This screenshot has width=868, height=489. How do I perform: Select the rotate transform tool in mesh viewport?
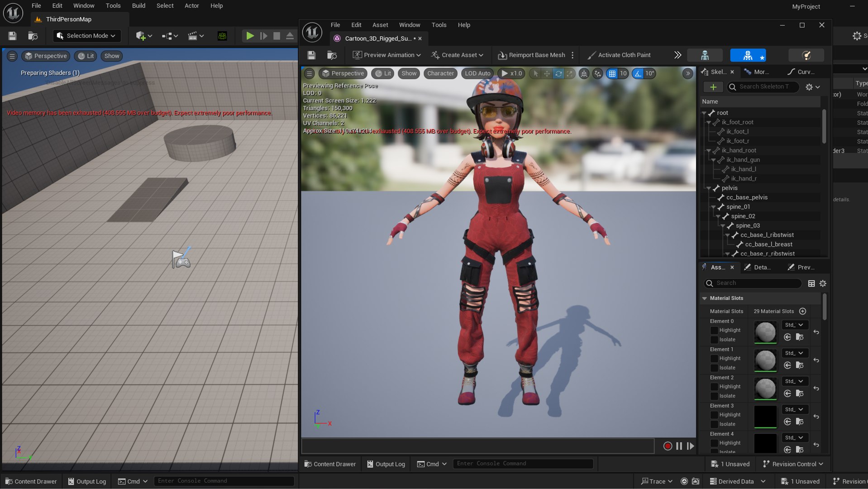(x=558, y=73)
